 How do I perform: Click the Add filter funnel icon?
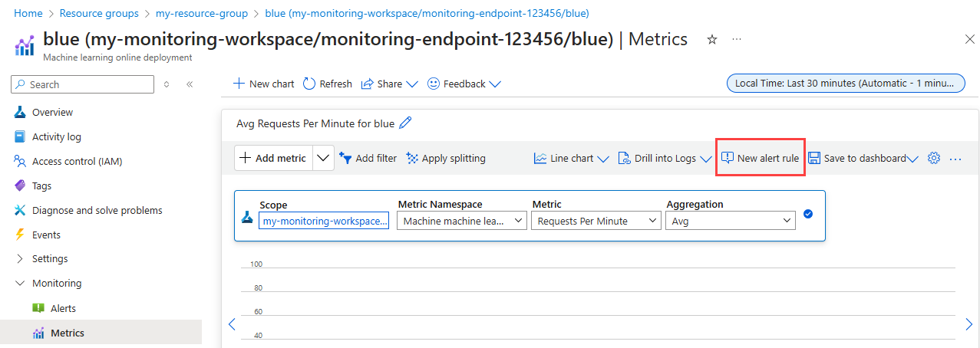pos(345,158)
